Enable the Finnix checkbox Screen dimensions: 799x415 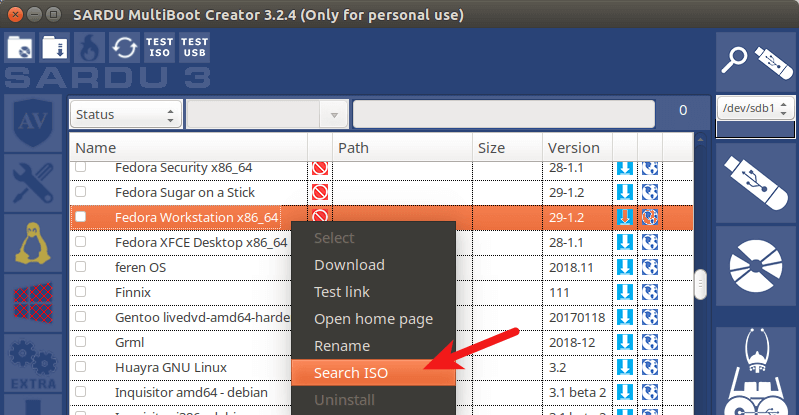[x=81, y=292]
